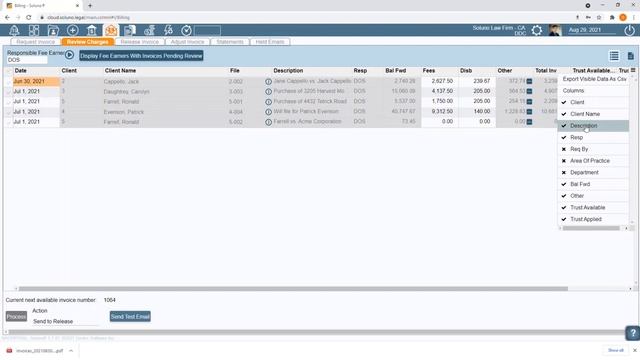Screen dimensions: 640x360
Task: Toggle the Bal Fwd column visibility
Action: [593, 184]
